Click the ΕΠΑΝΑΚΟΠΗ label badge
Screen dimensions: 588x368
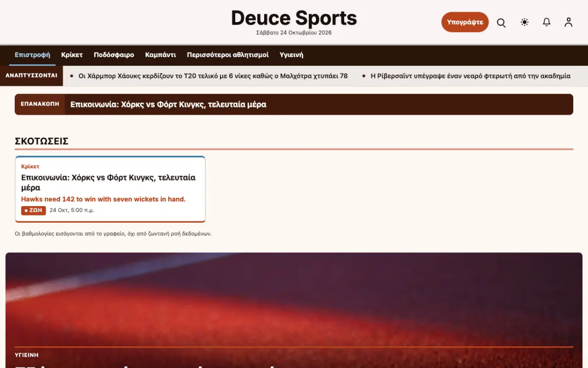click(x=40, y=105)
